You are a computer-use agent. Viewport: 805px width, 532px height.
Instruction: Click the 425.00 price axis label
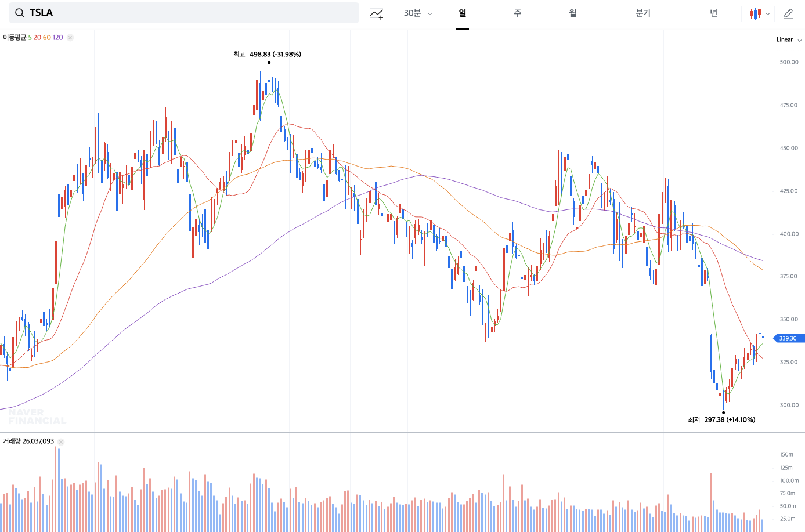[789, 191]
